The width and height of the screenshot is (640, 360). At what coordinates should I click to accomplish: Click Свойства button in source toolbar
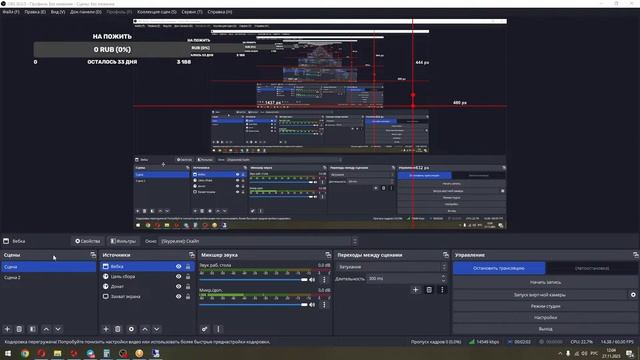click(x=88, y=241)
